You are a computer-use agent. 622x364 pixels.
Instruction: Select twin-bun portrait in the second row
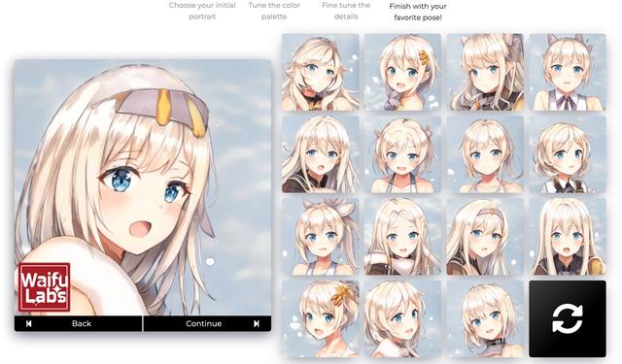click(x=402, y=154)
